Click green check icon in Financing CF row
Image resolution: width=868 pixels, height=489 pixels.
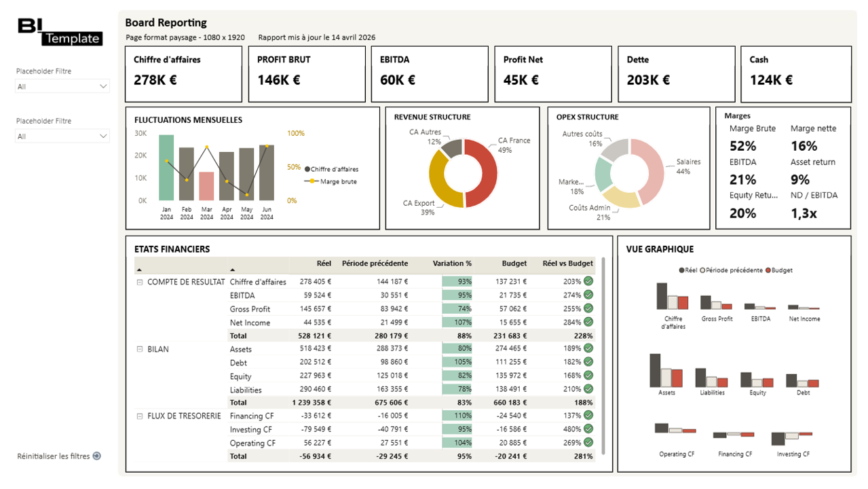click(588, 416)
